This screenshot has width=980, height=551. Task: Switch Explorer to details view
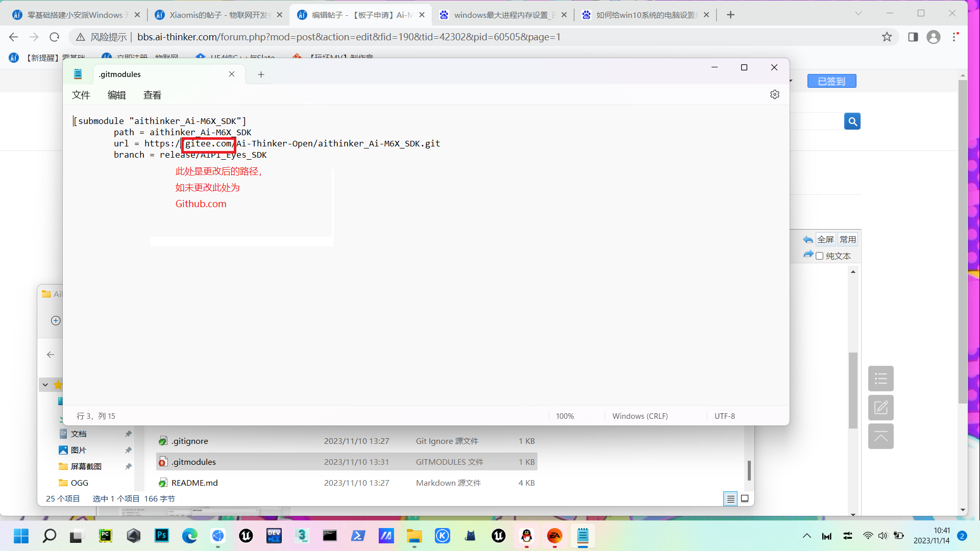click(730, 499)
